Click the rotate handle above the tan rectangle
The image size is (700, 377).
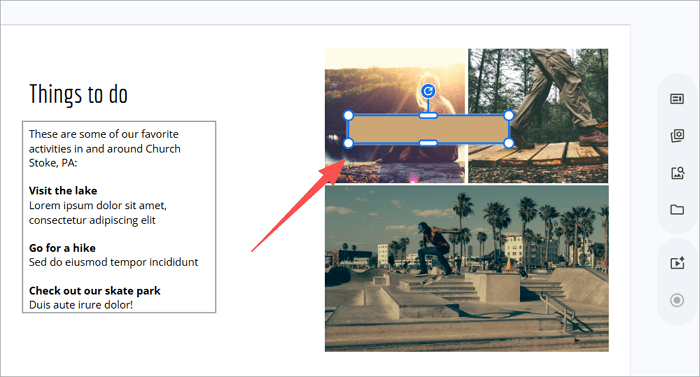click(428, 92)
